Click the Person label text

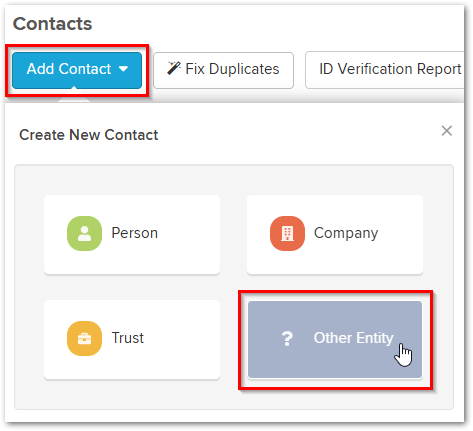(x=135, y=233)
